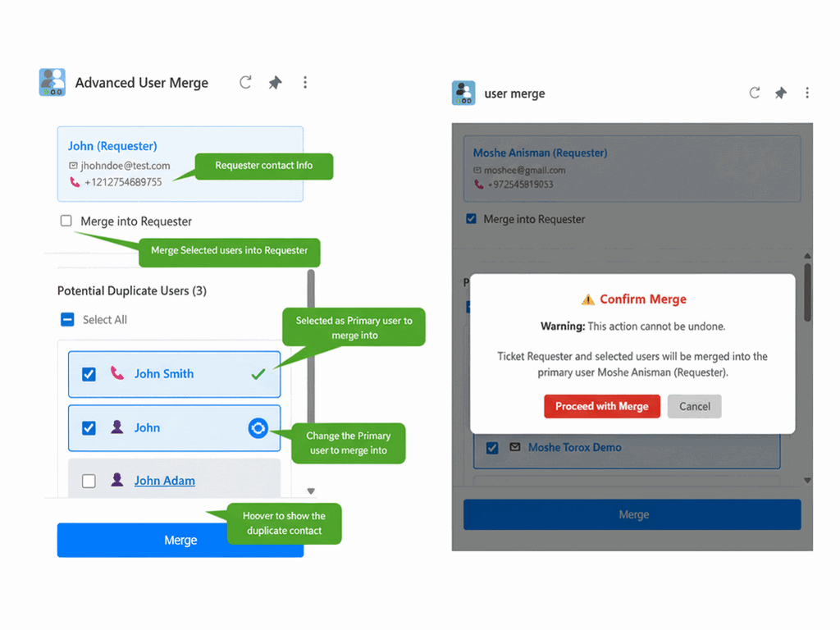Click the warning triangle in Confirm Merge dialog
The height and width of the screenshot is (630, 840).
pos(588,299)
